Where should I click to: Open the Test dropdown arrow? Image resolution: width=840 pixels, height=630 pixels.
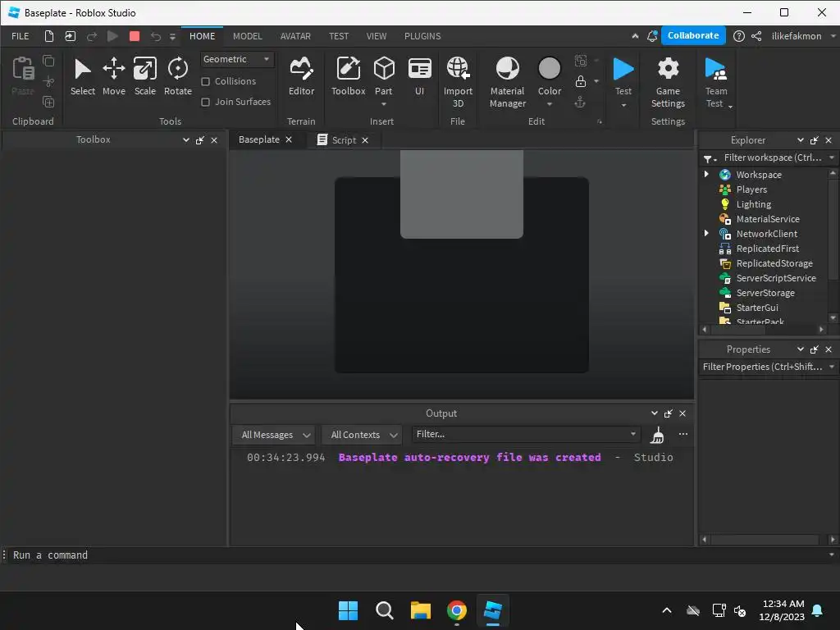623,105
